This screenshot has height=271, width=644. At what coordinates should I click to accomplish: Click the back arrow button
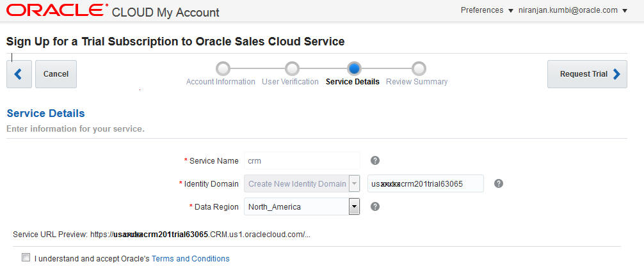19,74
